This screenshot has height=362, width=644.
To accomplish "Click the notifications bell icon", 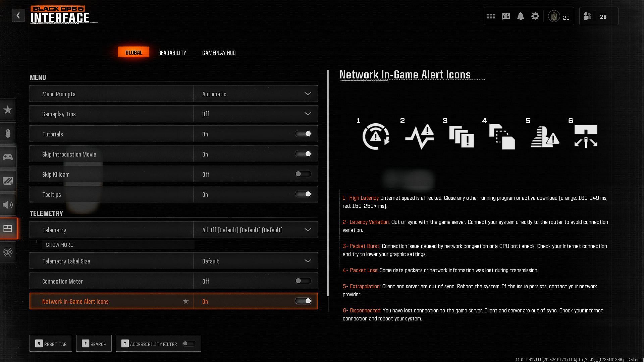I will (x=520, y=16).
